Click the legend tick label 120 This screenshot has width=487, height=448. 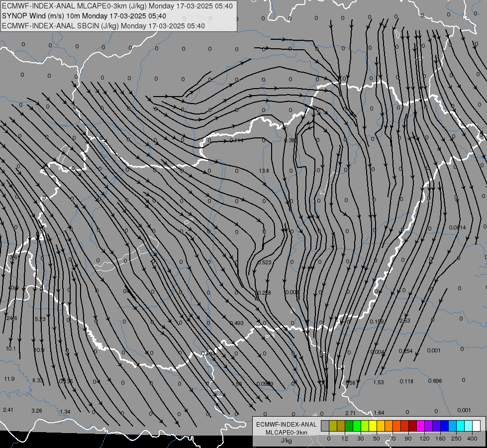(424, 439)
